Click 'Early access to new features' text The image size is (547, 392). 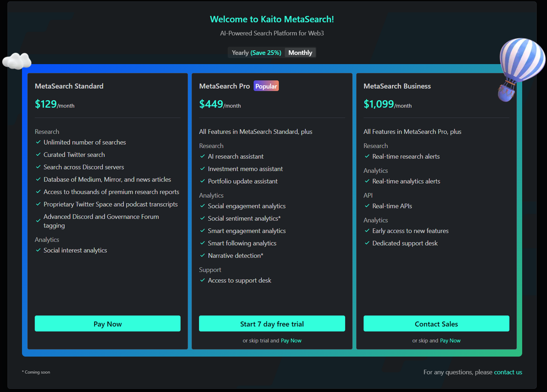tap(411, 231)
